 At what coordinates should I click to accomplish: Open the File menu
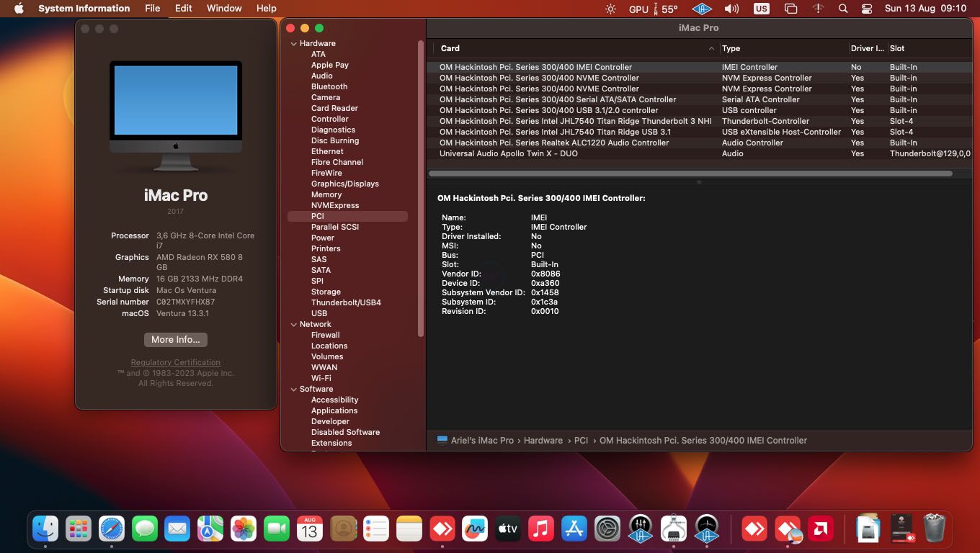pyautogui.click(x=152, y=8)
